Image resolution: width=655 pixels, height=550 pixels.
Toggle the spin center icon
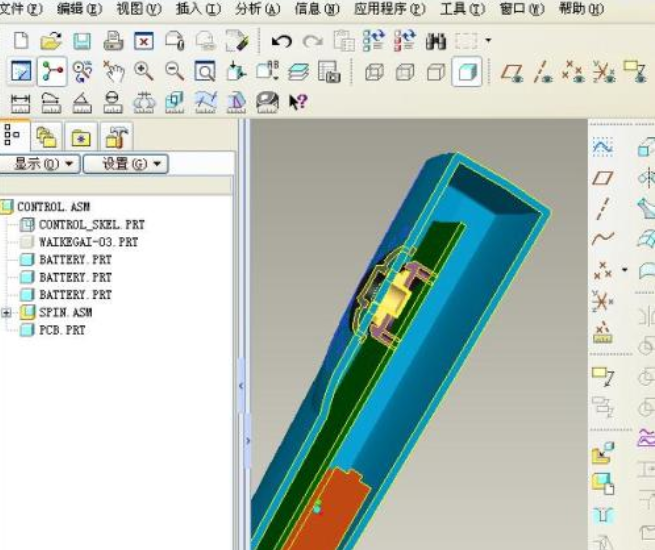[x=52, y=71]
